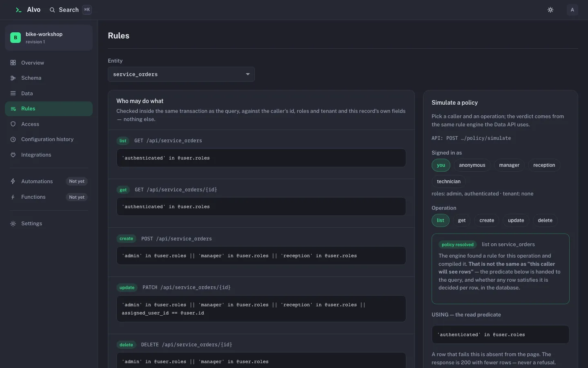Click the green delete badge in rules

(126, 345)
